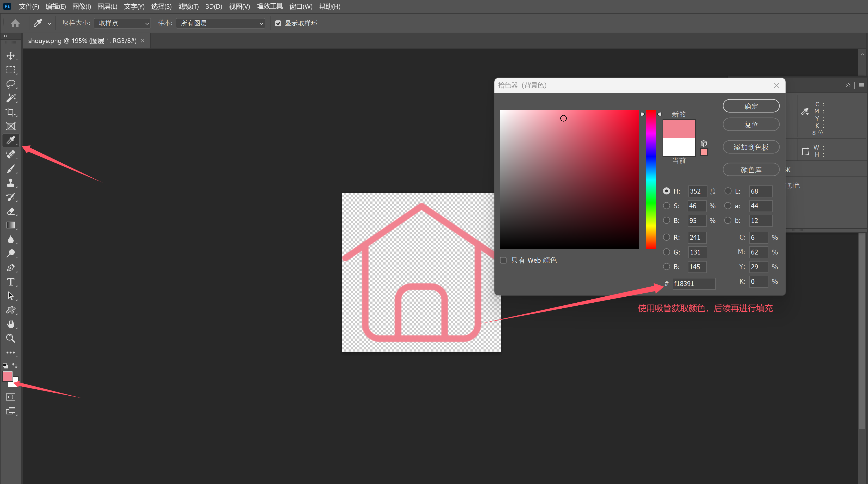Click the 确定 button
This screenshot has width=868, height=484.
(751, 106)
